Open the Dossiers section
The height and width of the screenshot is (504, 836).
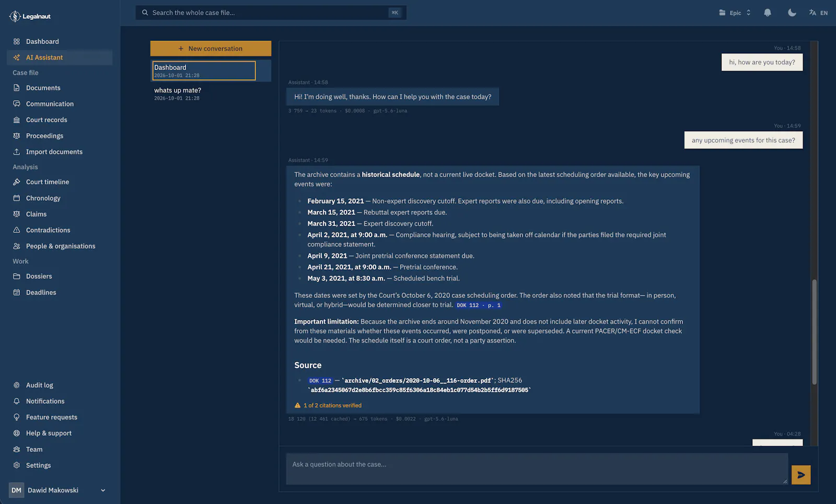(x=60, y=276)
